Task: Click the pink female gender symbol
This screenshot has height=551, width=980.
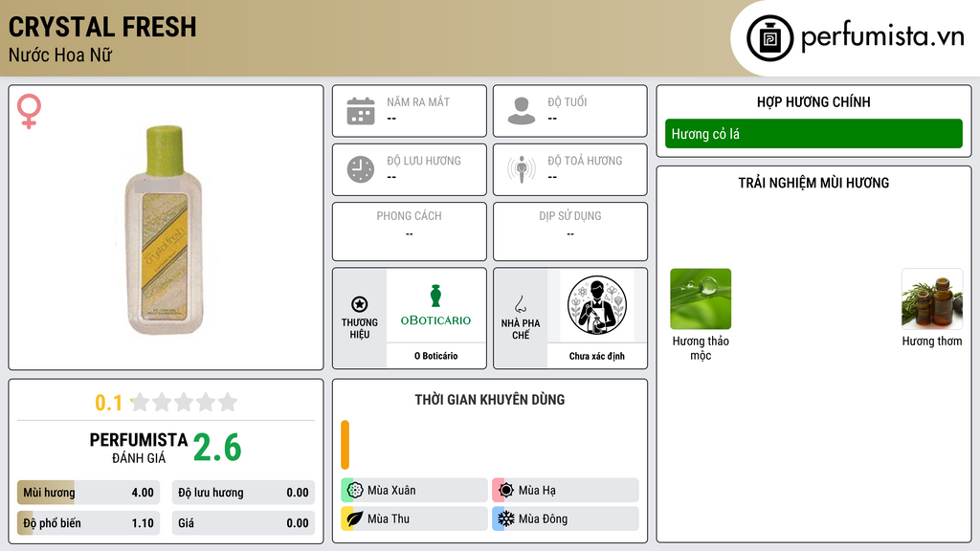Action: click(29, 111)
